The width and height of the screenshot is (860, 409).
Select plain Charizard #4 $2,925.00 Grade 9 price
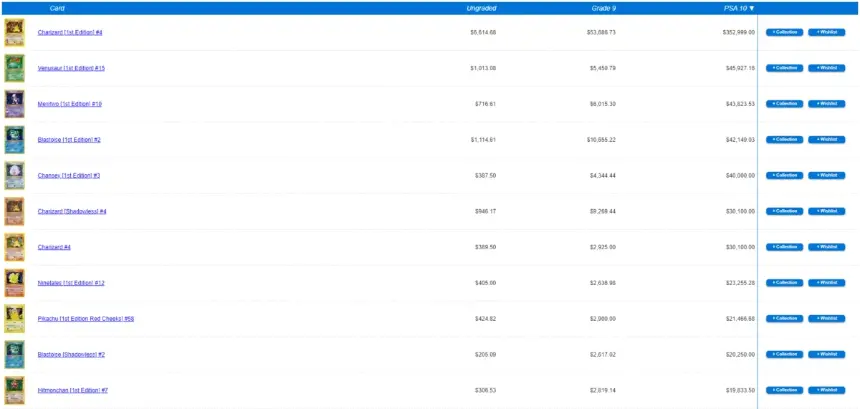pos(603,247)
